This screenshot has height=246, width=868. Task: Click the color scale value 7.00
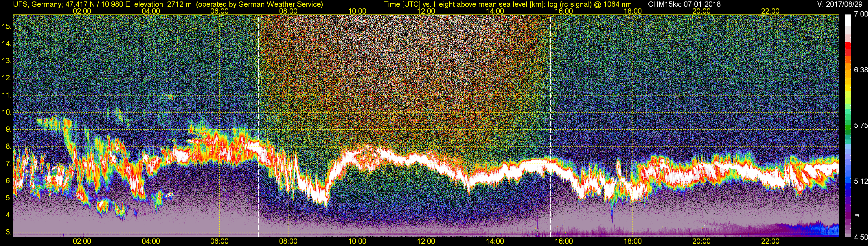click(860, 14)
